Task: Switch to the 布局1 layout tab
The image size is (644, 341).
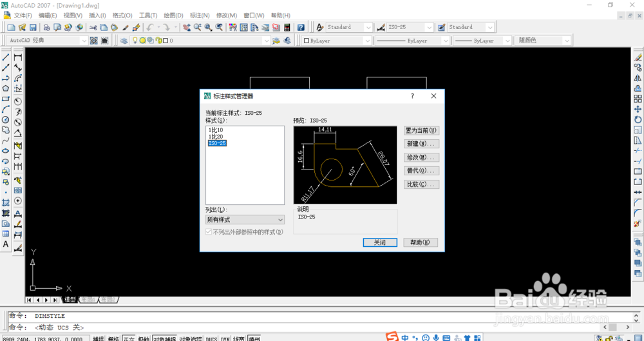Action: point(88,300)
